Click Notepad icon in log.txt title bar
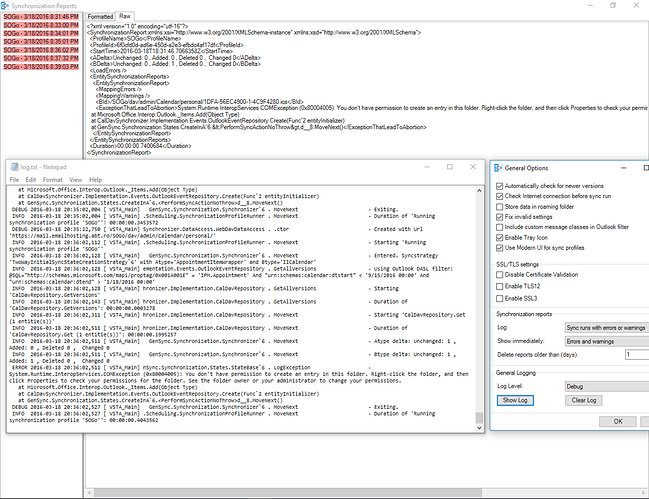Screen dimensions: 649x499 pos(14,167)
